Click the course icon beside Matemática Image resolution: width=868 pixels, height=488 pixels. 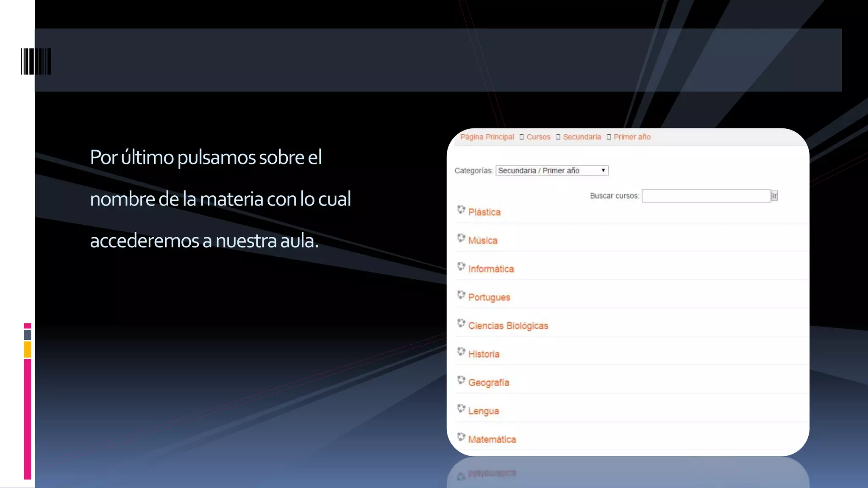(x=461, y=437)
